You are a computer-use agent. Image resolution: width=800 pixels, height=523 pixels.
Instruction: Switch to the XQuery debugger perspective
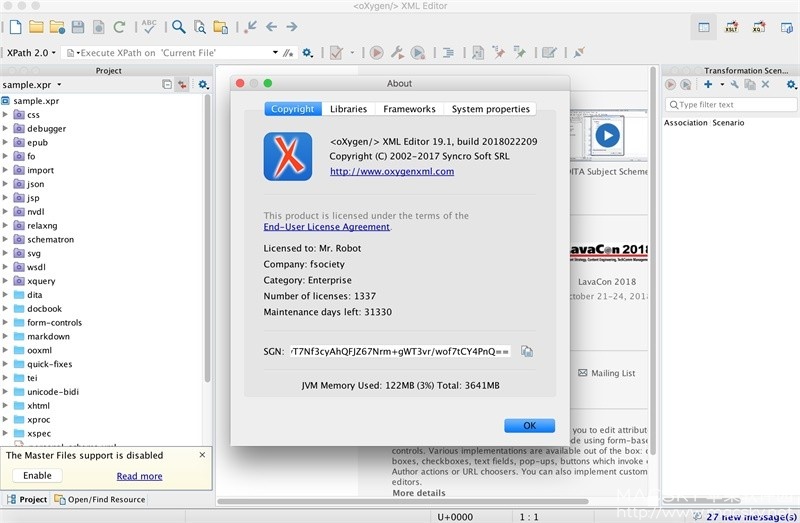click(759, 27)
